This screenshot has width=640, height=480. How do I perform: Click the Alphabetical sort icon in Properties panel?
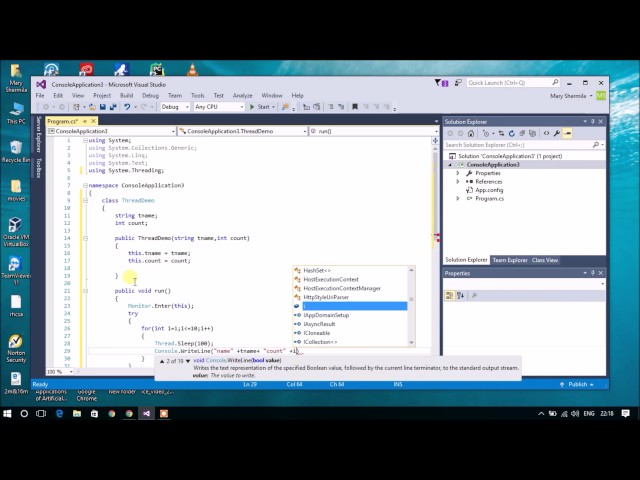[460, 296]
